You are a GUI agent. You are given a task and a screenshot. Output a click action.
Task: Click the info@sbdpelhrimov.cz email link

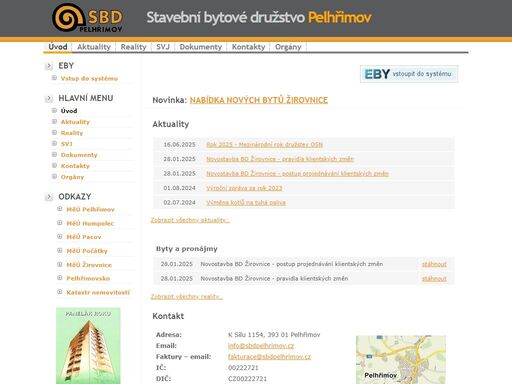(261, 346)
